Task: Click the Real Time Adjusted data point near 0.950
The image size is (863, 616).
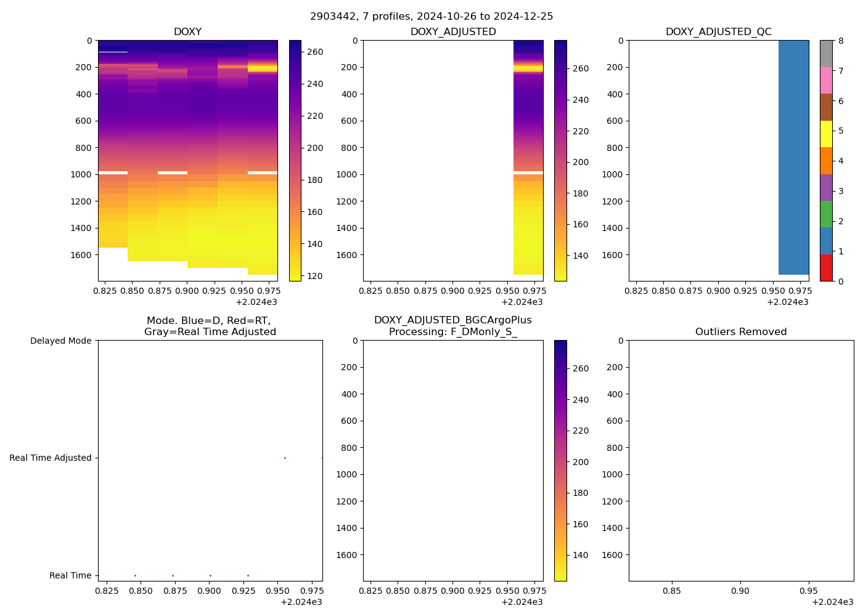Action: click(x=285, y=458)
